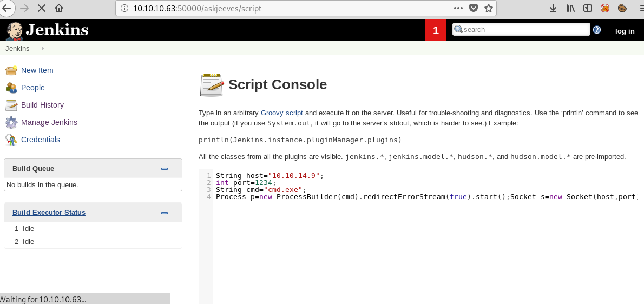This screenshot has width=644, height=304.
Task: Click the Build Queue panel title
Action: pyautogui.click(x=33, y=169)
